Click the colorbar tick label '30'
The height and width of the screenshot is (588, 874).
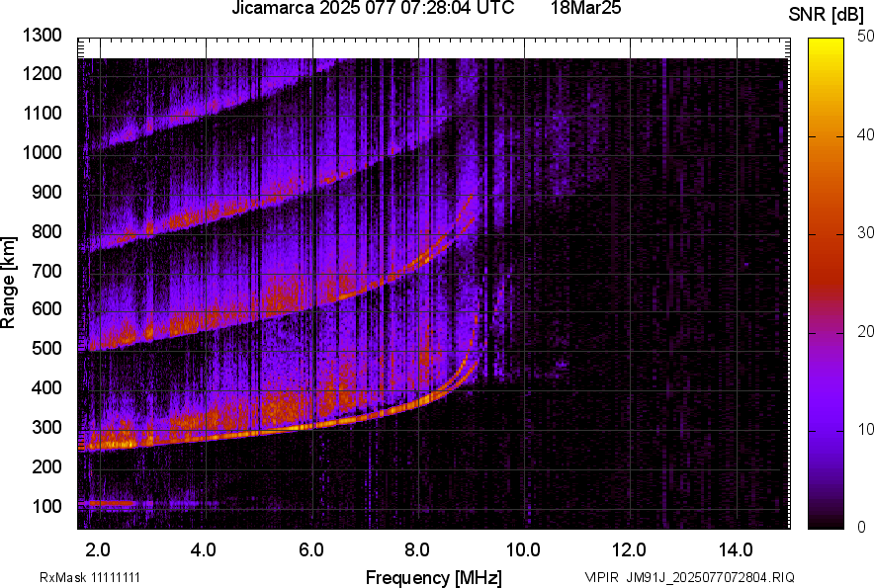coord(864,232)
